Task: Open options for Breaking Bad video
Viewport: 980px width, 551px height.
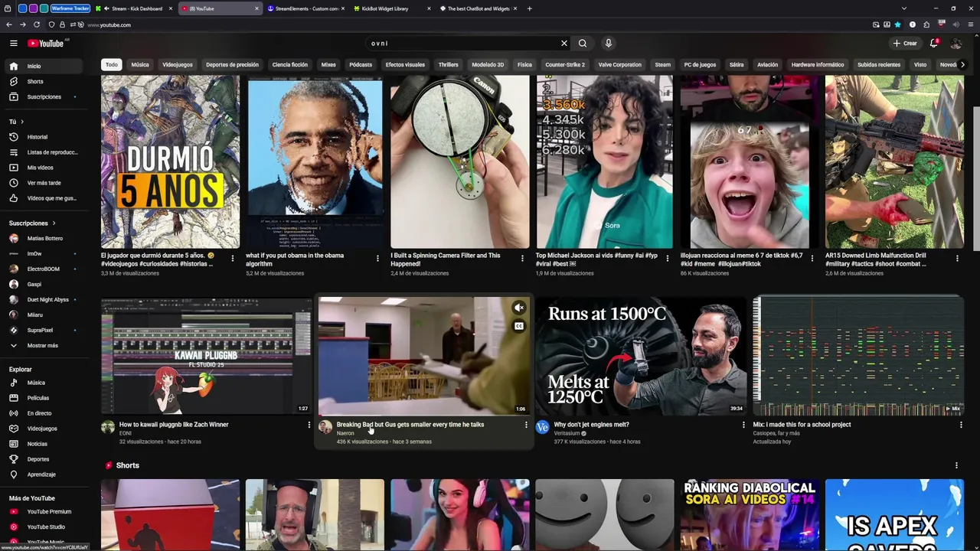Action: click(526, 425)
